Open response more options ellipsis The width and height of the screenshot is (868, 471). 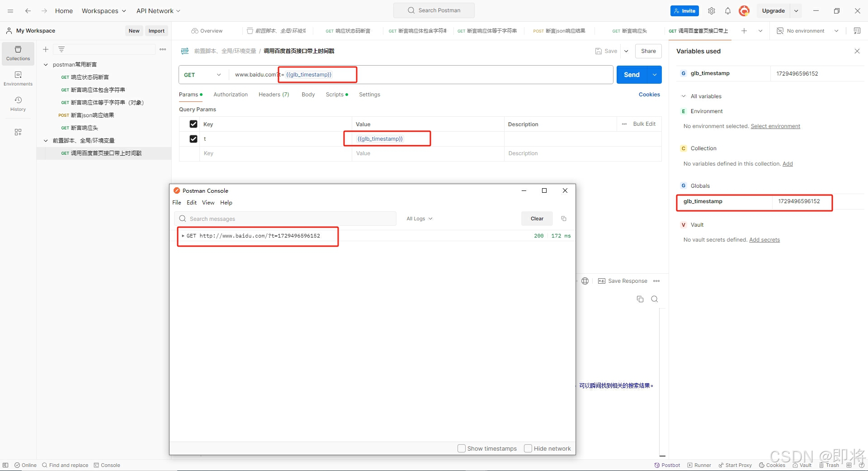656,281
